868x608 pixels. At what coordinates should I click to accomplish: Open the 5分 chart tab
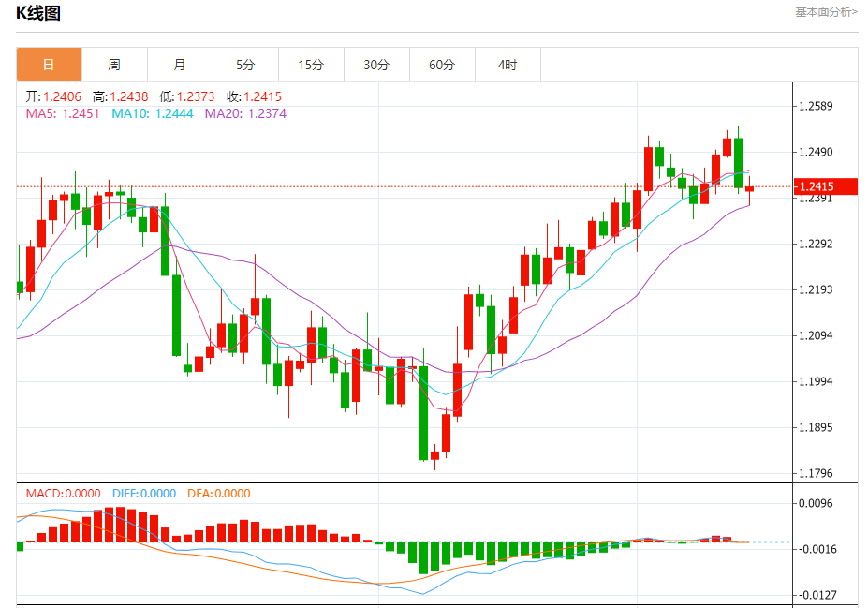[x=245, y=65]
